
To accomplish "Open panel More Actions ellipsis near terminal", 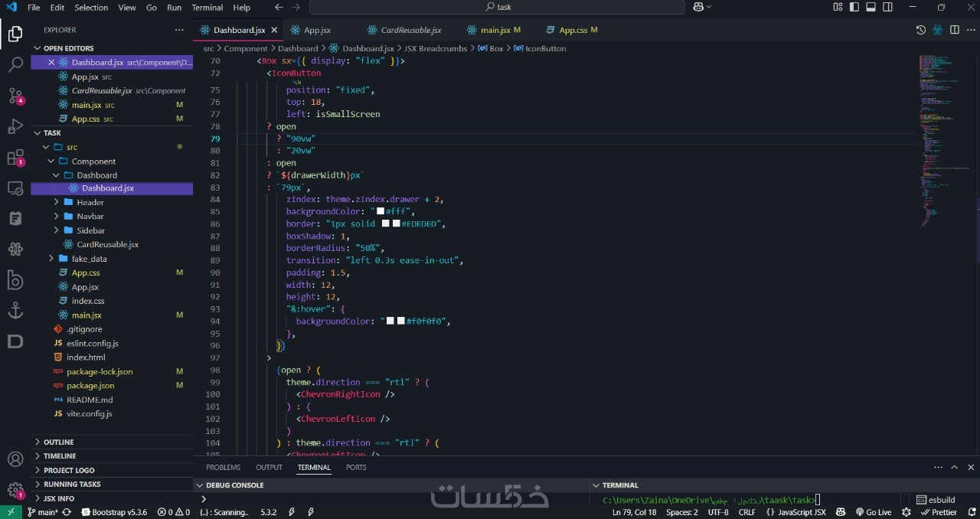I will [938, 467].
